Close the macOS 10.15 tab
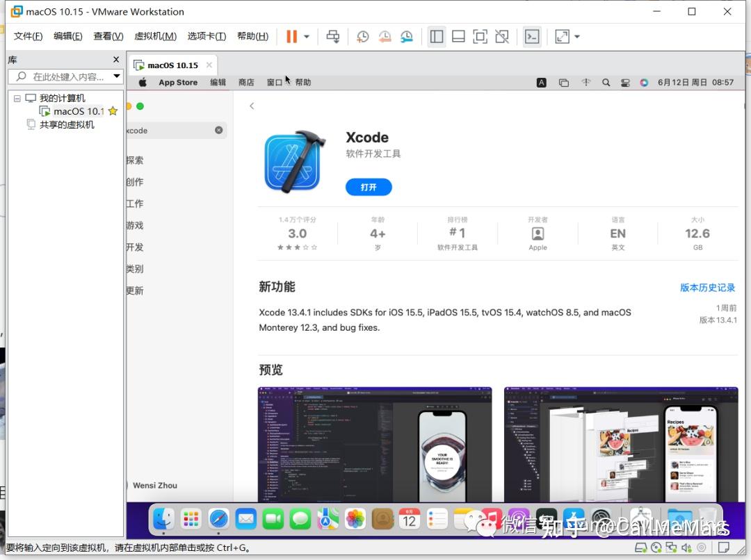This screenshot has width=751, height=560. pyautogui.click(x=209, y=65)
